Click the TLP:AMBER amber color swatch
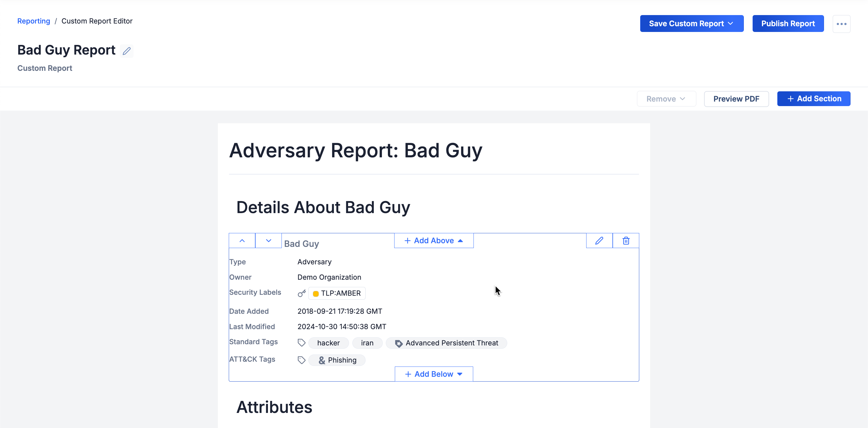 [316, 293]
